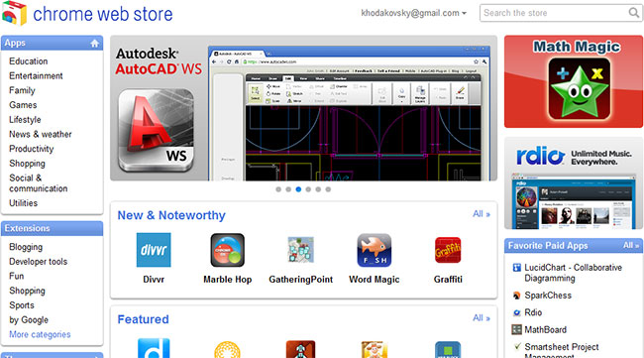Screen dimensions: 644x358
Task: Open the Utilities category
Action: (23, 203)
